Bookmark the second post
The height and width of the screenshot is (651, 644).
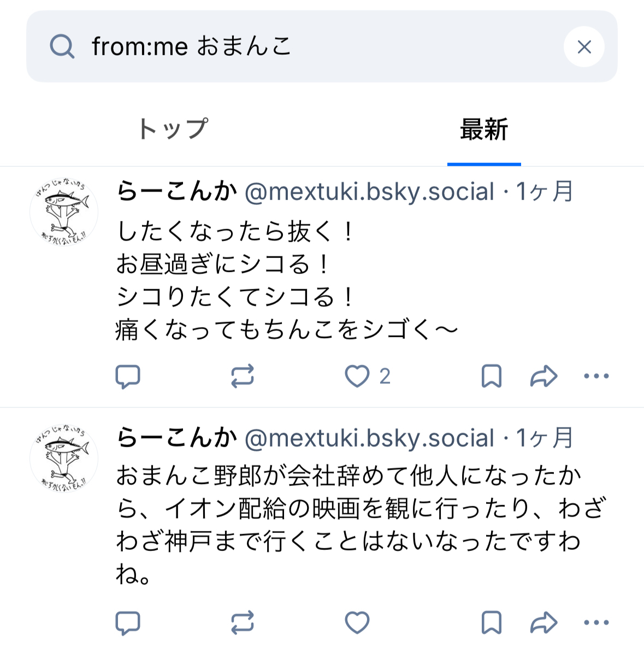click(491, 623)
